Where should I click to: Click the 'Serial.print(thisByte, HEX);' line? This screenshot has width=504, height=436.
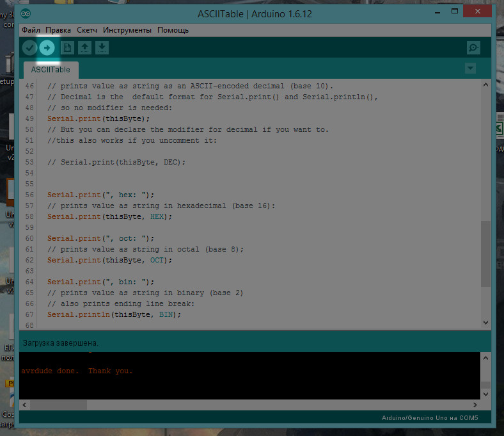[109, 216]
